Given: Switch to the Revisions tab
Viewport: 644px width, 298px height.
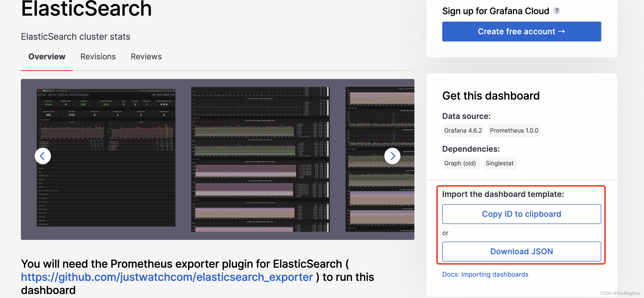Looking at the screenshot, I should 98,56.
